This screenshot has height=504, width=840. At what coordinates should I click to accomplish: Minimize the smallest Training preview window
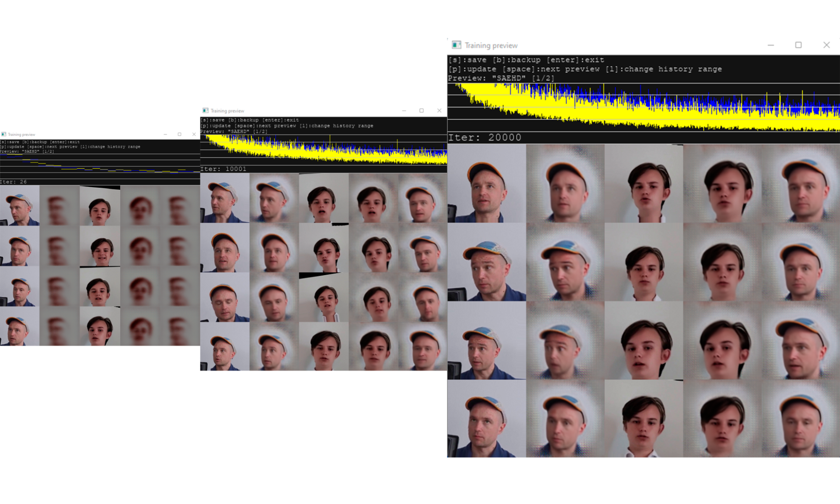(x=165, y=134)
